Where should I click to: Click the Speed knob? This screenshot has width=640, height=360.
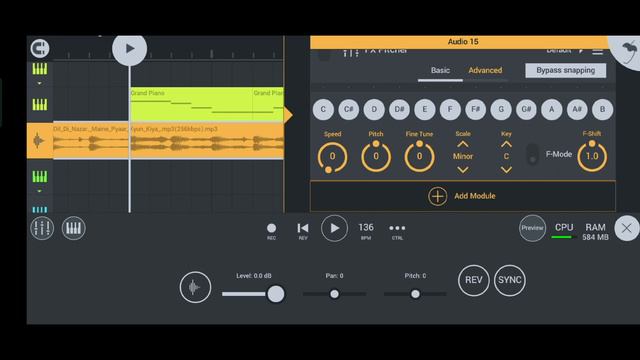tap(332, 157)
